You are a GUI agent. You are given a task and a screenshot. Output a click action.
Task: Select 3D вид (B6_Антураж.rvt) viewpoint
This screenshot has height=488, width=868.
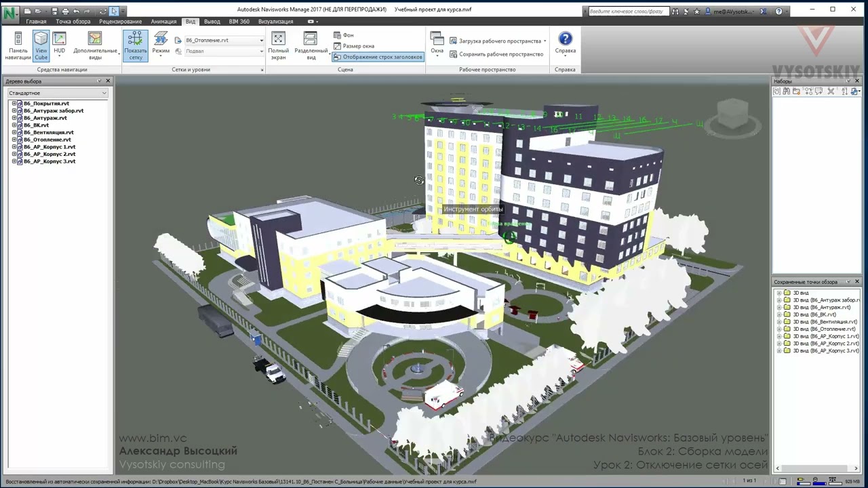point(821,307)
